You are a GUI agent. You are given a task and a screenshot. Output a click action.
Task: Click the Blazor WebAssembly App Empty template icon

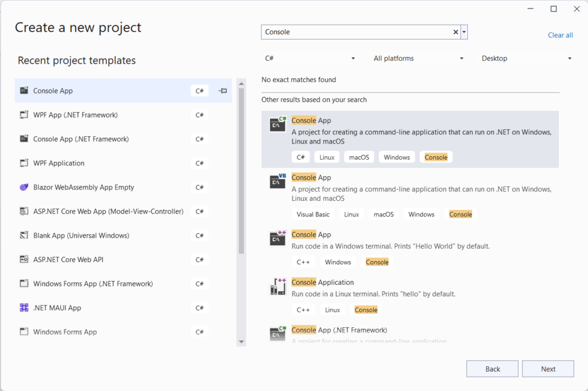pos(24,187)
